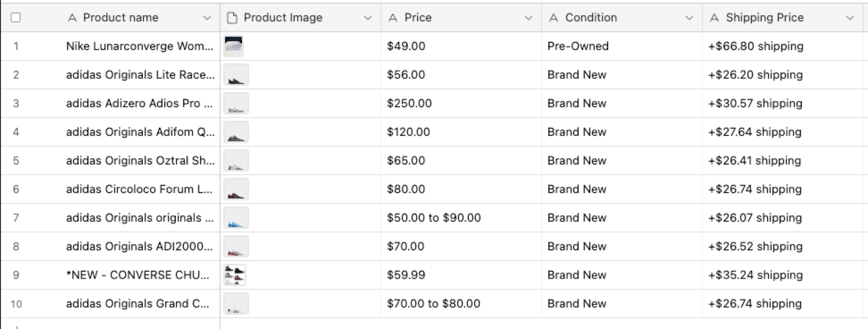Image resolution: width=868 pixels, height=329 pixels.
Task: Click the '+$30.57 shipping' cell
Action: tap(782, 103)
